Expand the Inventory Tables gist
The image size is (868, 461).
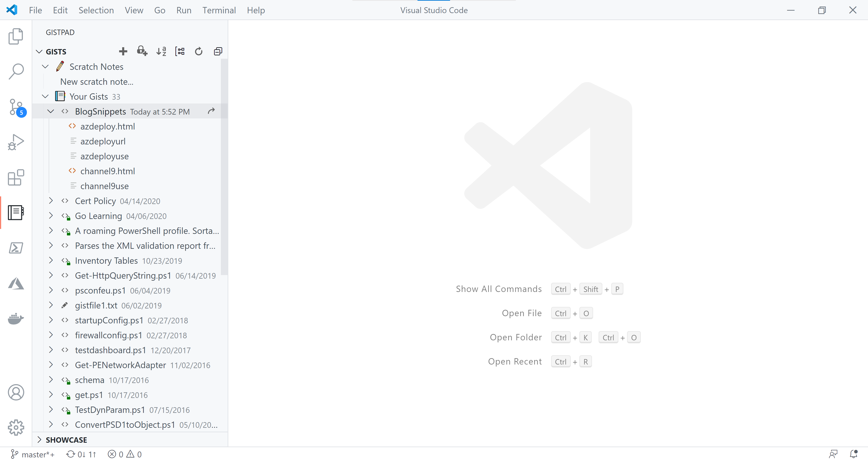tap(51, 260)
